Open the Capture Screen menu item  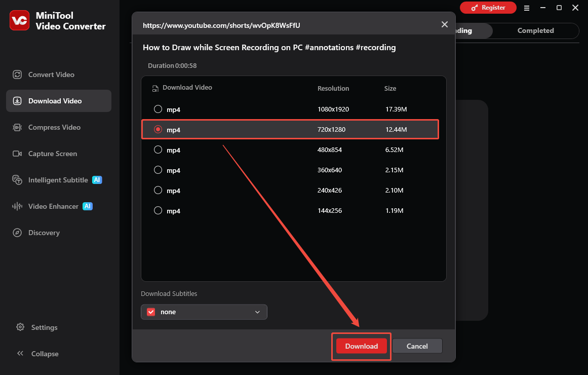click(x=59, y=154)
